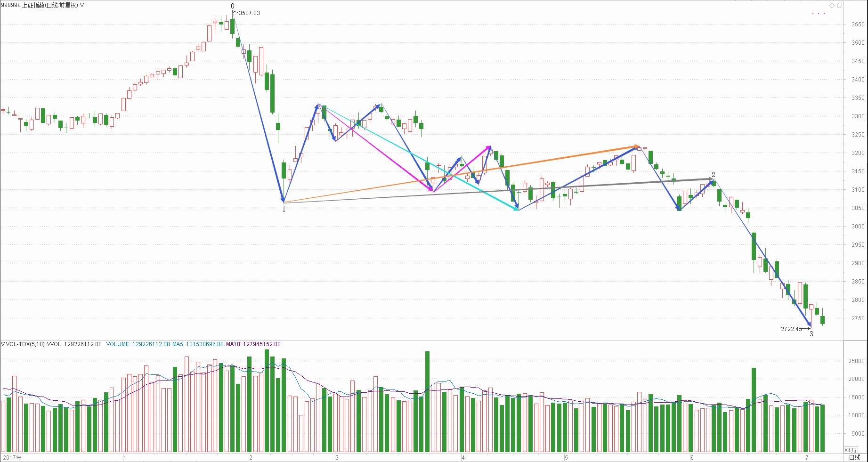Click the 25000 level on volume axis

pyautogui.click(x=856, y=361)
